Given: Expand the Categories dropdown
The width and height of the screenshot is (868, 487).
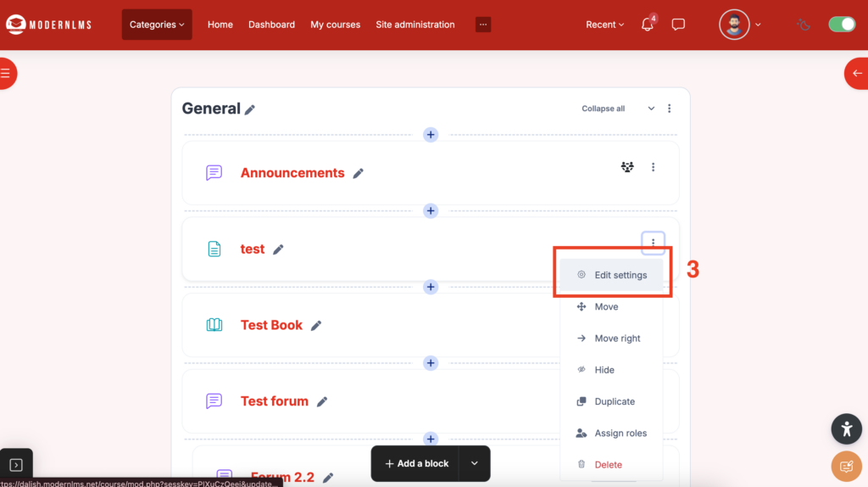Looking at the screenshot, I should click(x=157, y=25).
